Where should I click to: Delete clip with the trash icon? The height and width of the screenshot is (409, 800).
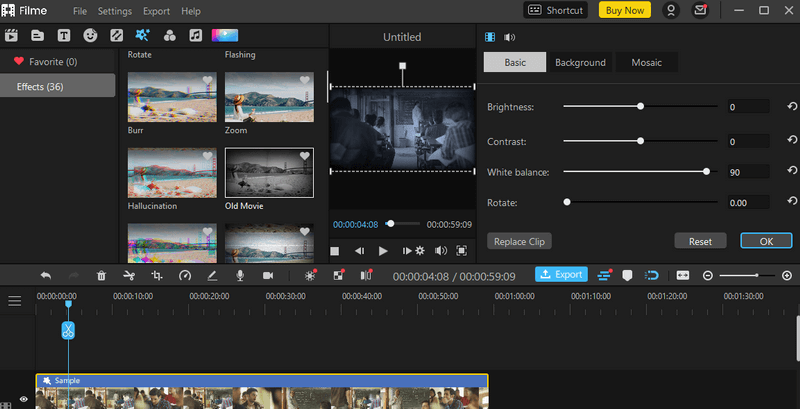[x=101, y=276]
